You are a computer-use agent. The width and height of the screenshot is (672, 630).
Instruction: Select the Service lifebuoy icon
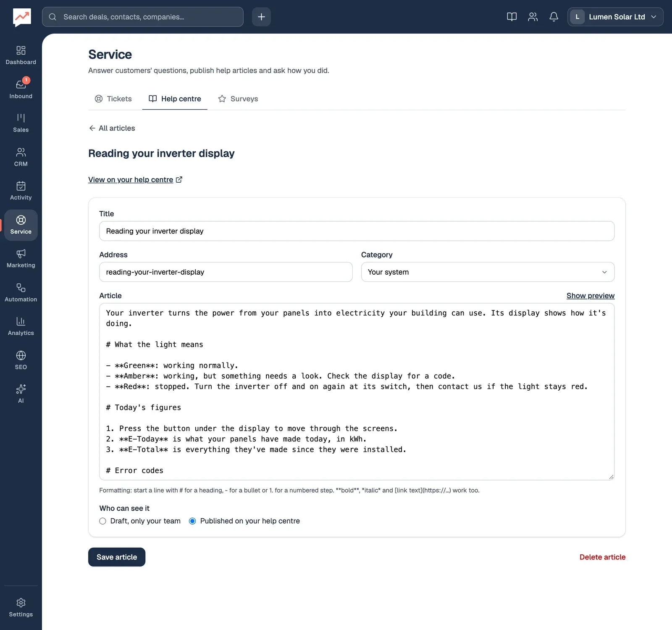21,225
